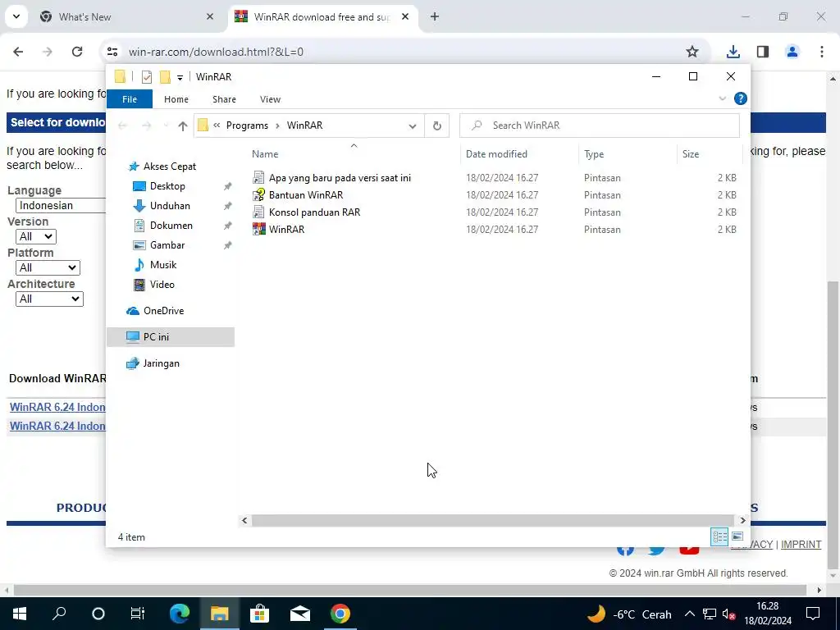Viewport: 840px width, 630px height.
Task: Open Musik folder in sidebar
Action: click(163, 265)
